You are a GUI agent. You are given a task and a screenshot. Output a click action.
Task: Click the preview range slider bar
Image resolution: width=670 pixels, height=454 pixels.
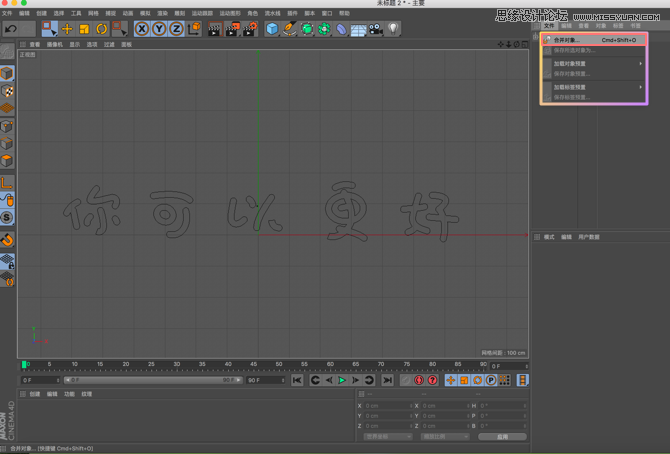153,380
